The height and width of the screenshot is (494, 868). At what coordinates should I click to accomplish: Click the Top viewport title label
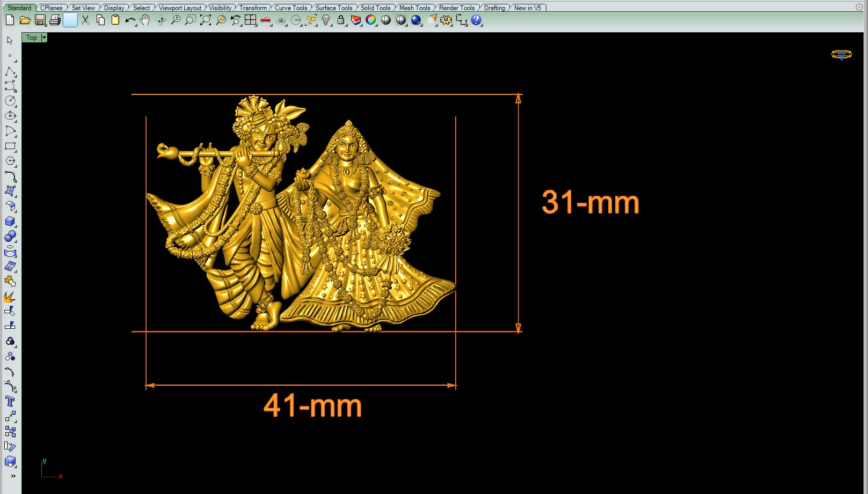[x=32, y=38]
